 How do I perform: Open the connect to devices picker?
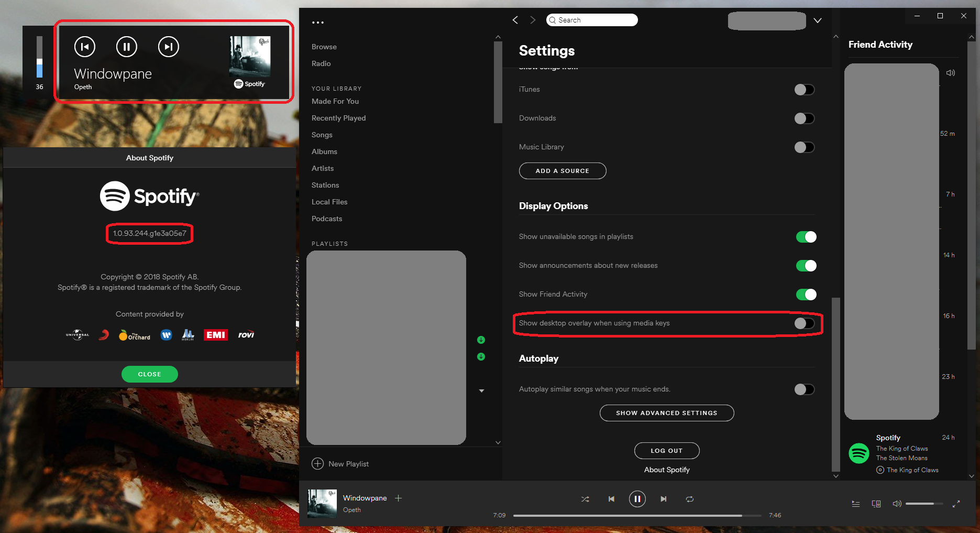coord(876,504)
